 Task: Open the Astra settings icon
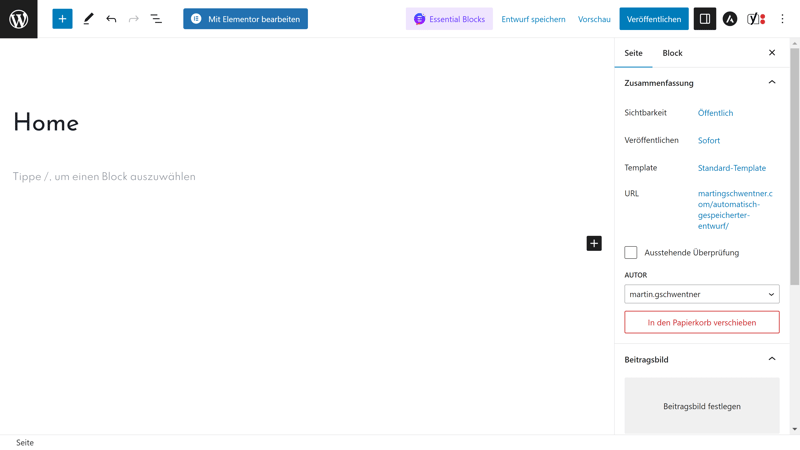730,19
